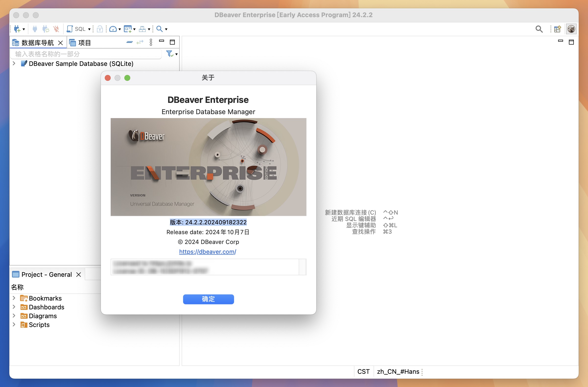
Task: Click the blurred license info text box
Action: (205, 267)
